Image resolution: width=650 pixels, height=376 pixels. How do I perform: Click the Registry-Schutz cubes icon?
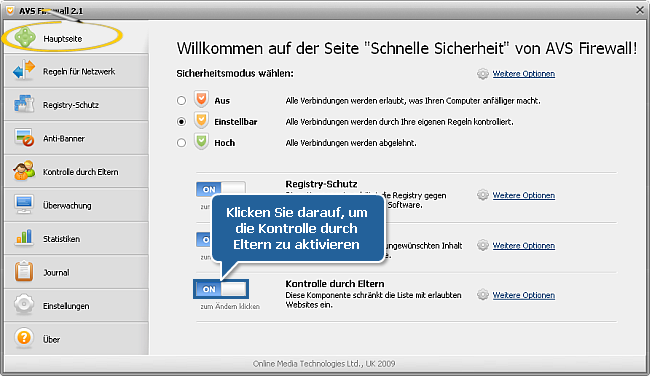click(24, 104)
